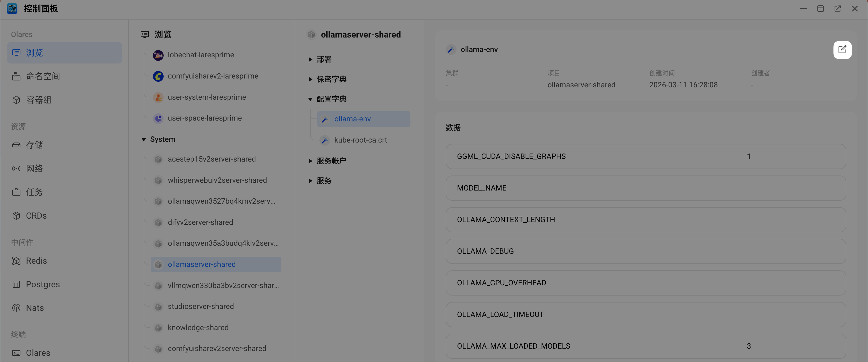Viewport: 868px width, 362px height.
Task: Open the CRDs sidebar icon
Action: [17, 216]
